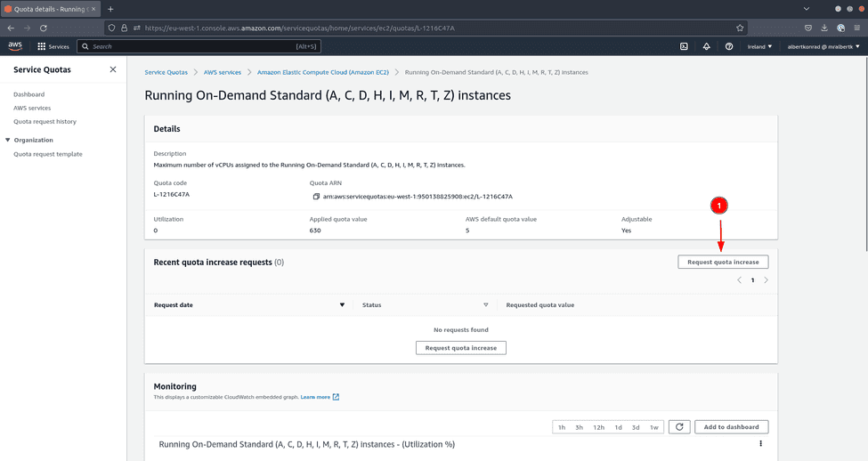Close the Service Quotas side panel
Viewport: 868px width, 461px height.
(x=112, y=69)
